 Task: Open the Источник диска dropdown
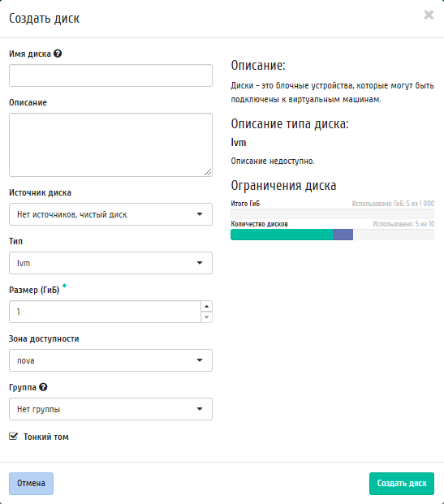click(x=110, y=214)
